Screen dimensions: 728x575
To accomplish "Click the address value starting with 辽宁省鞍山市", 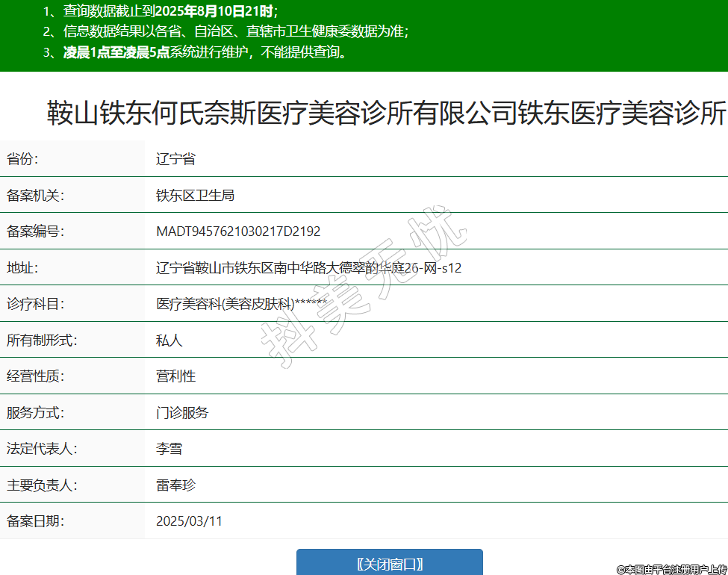I will click(x=308, y=268).
